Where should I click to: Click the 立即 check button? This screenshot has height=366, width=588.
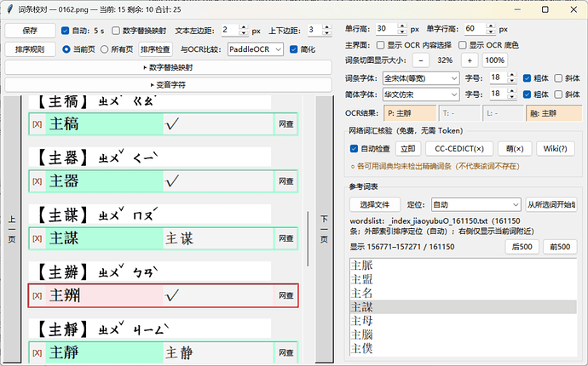tap(408, 149)
